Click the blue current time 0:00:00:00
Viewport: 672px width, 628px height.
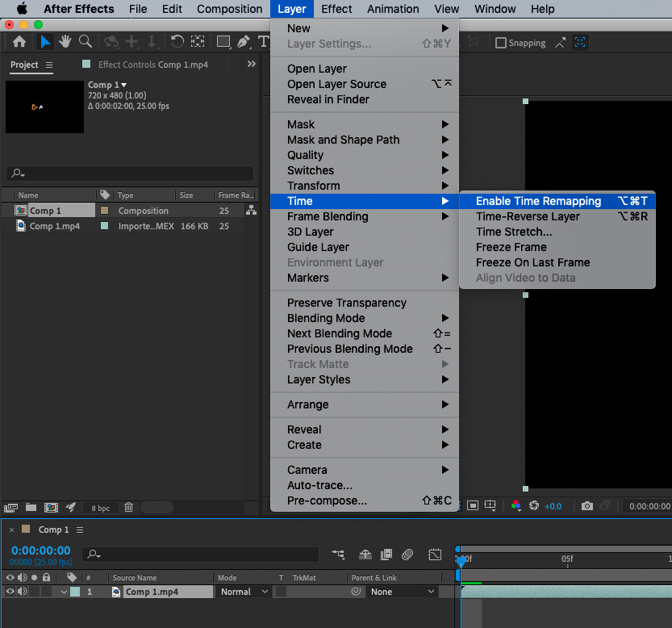[x=40, y=551]
